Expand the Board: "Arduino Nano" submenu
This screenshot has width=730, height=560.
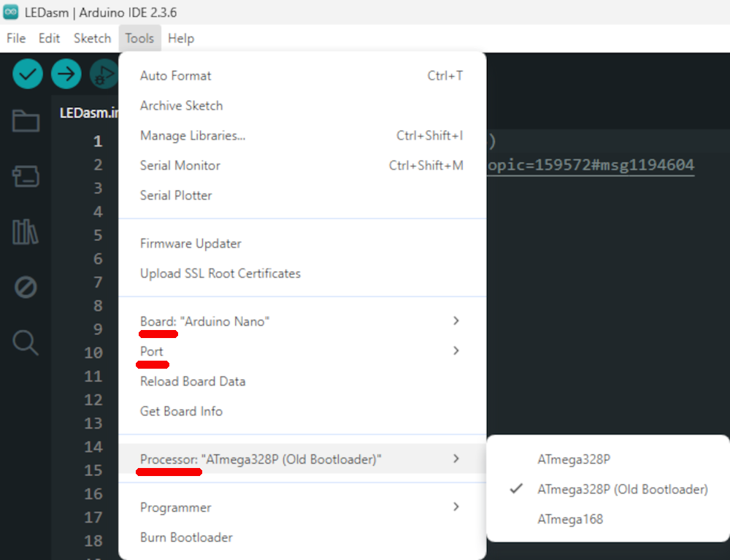point(303,321)
